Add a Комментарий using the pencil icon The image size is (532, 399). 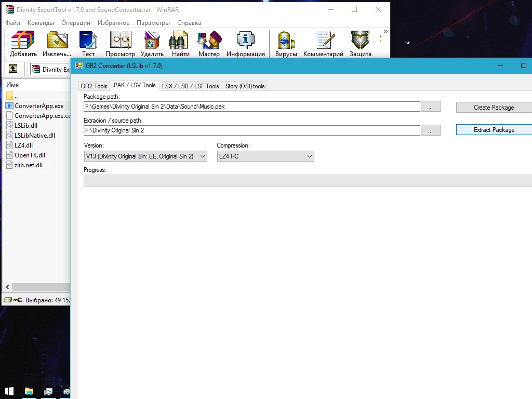[323, 43]
